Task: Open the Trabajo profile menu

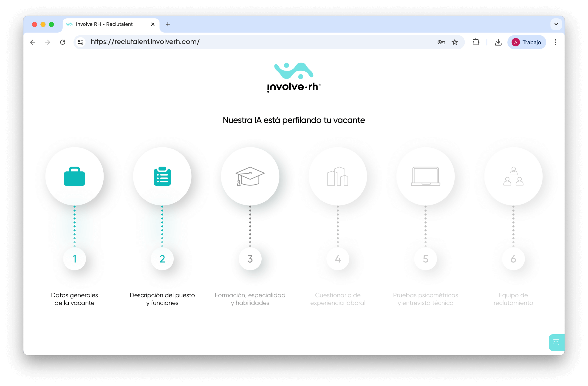Action: [x=526, y=42]
